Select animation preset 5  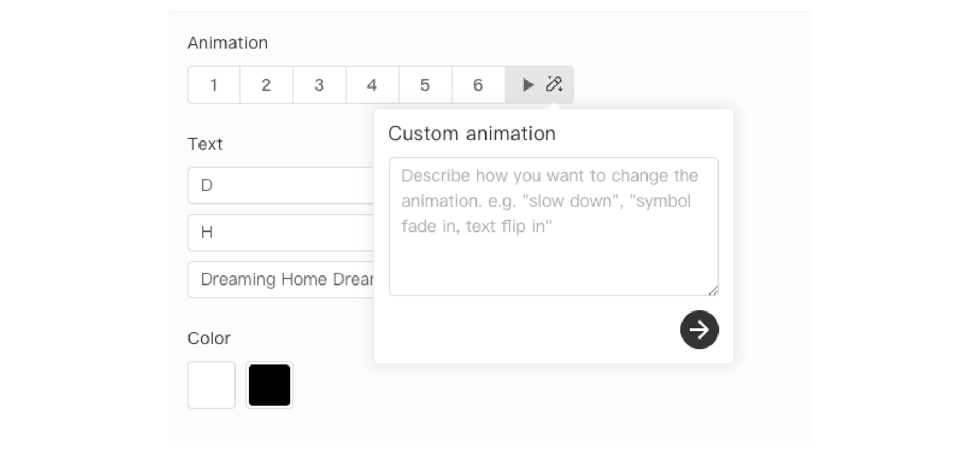pos(426,85)
